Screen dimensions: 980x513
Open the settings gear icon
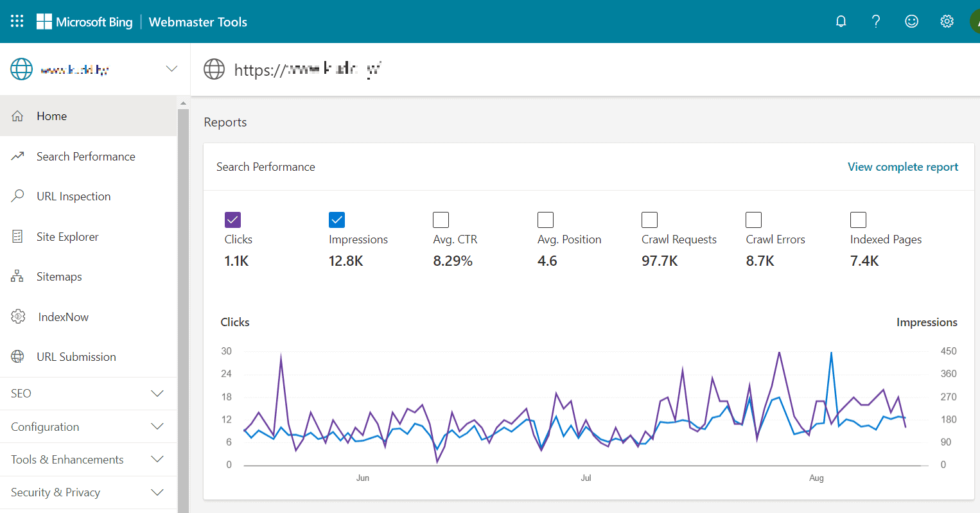pyautogui.click(x=947, y=21)
